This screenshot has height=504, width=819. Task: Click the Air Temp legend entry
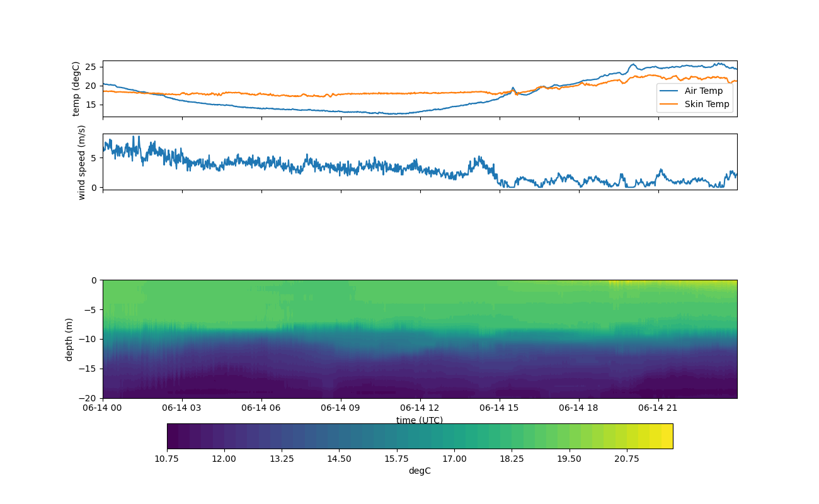point(704,91)
